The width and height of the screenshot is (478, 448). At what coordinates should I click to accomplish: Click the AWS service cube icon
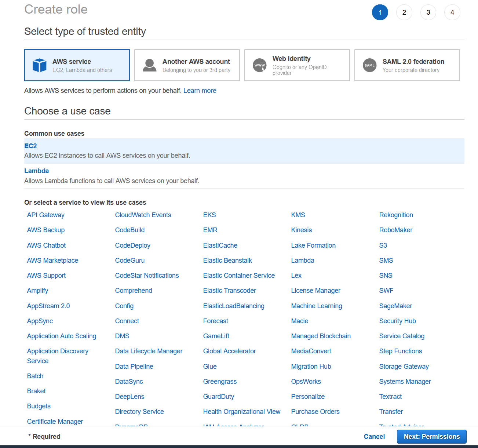pos(40,65)
